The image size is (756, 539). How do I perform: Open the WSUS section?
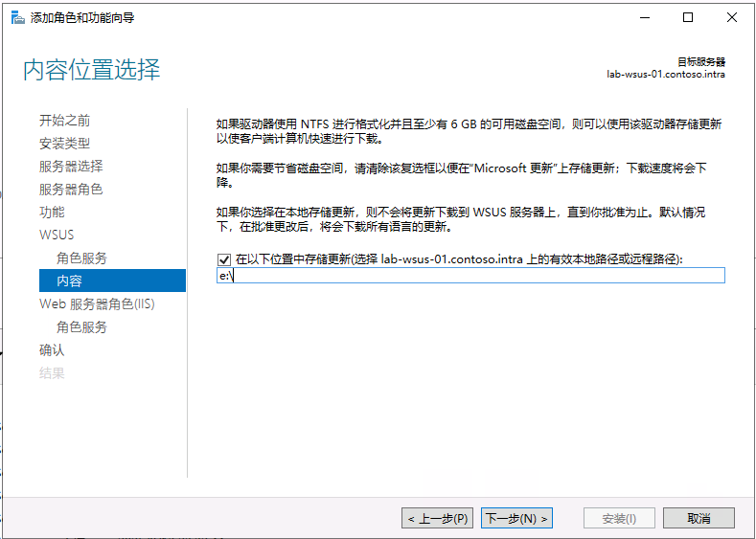tap(57, 236)
